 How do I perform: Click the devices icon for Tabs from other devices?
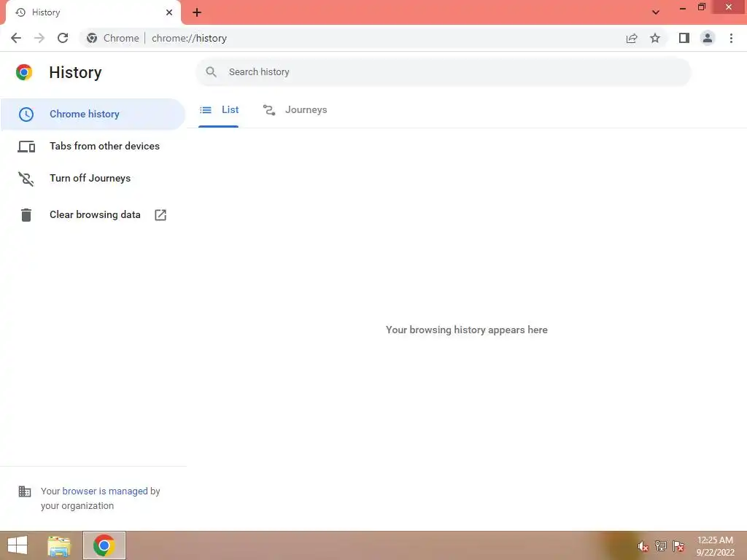26,147
